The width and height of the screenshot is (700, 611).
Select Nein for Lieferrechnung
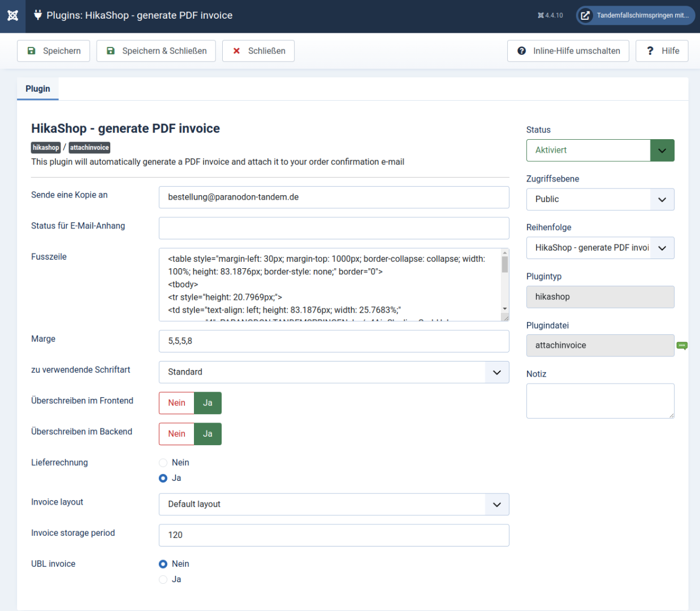pos(163,463)
